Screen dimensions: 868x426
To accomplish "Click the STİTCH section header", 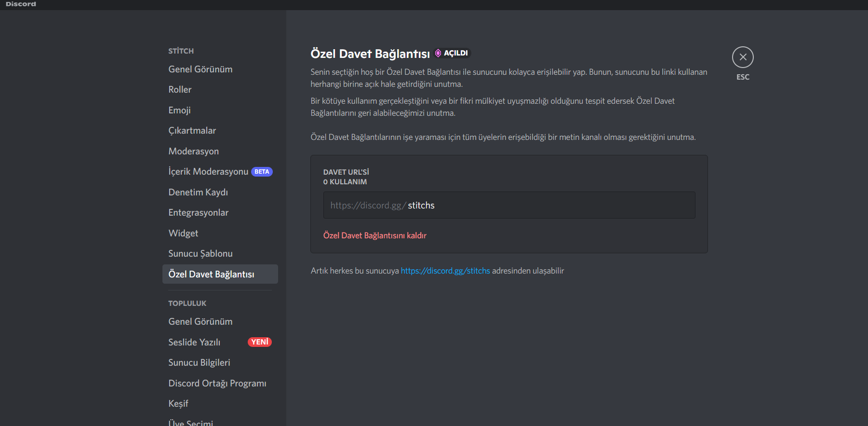I will 181,51.
